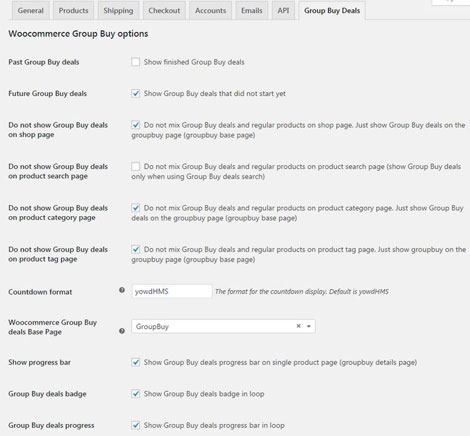Select the Checkout tab
The image size is (470, 436).
click(x=164, y=11)
